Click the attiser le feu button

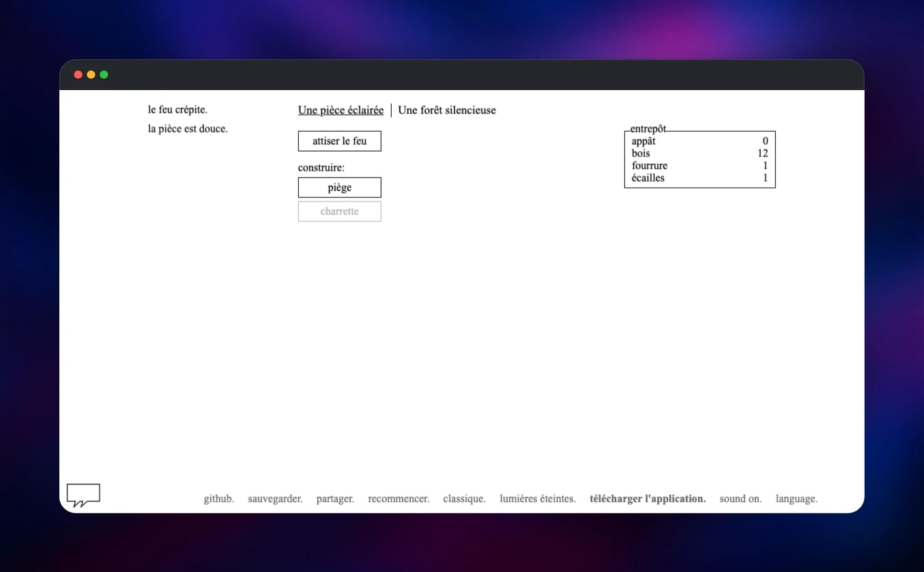point(340,141)
